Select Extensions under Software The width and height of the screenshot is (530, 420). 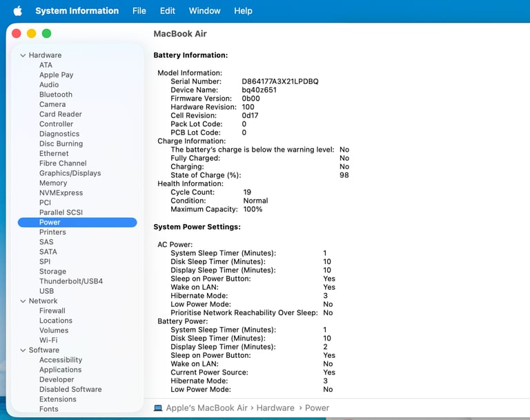pos(58,399)
